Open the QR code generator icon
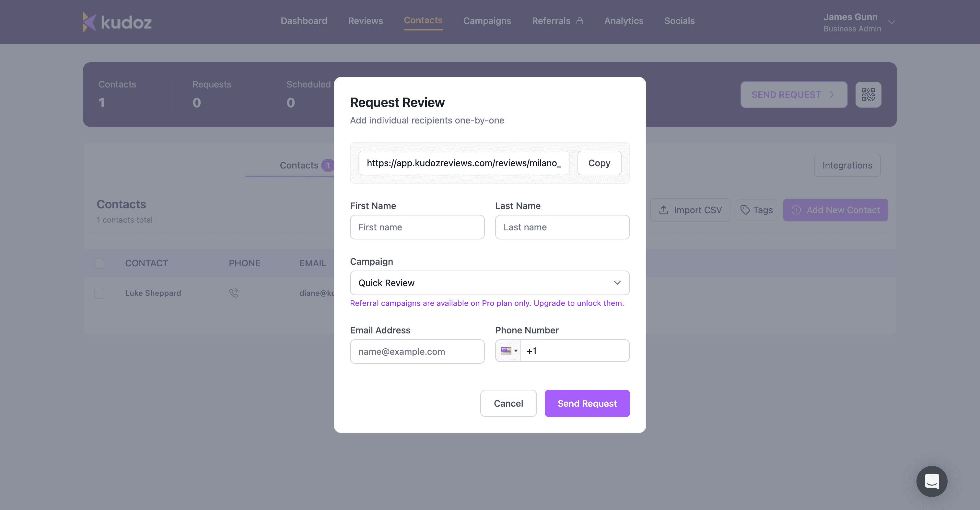This screenshot has width=980, height=510. (868, 95)
